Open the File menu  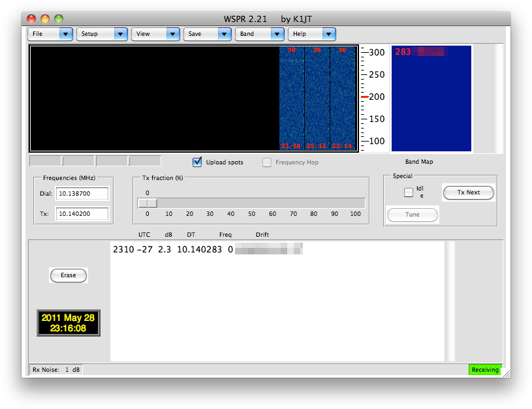tap(50, 34)
